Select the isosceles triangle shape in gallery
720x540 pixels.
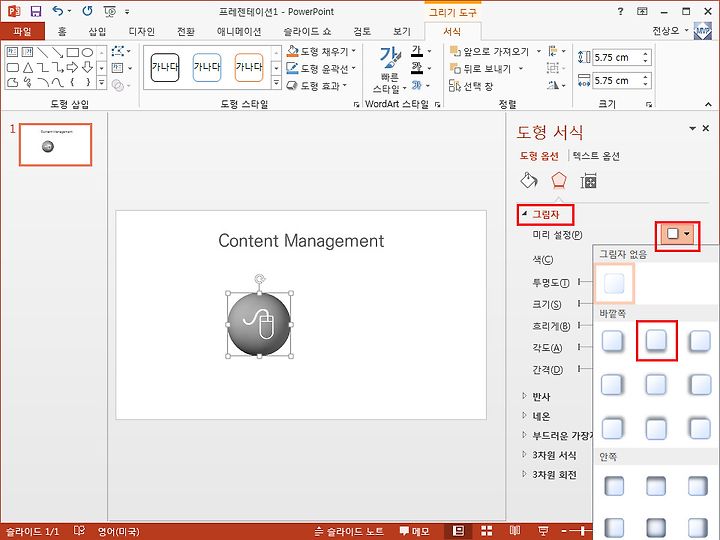[x=28, y=68]
